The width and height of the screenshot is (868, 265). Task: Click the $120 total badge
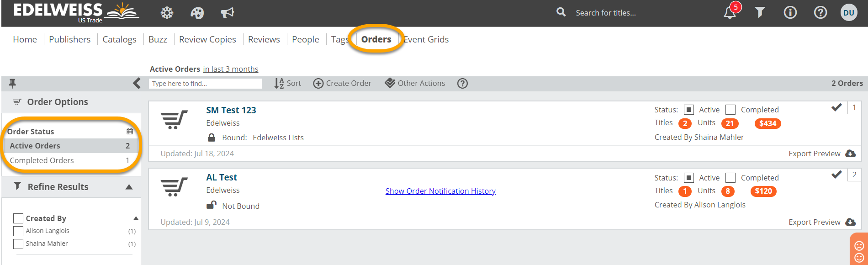pyautogui.click(x=763, y=191)
